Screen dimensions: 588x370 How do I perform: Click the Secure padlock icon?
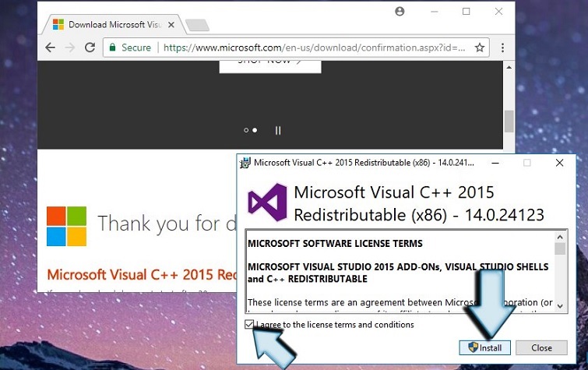tap(113, 48)
